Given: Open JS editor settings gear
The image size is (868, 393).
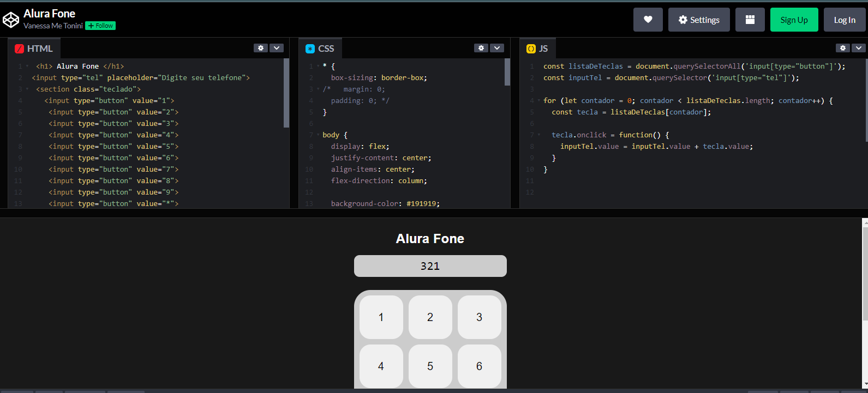Looking at the screenshot, I should (x=843, y=48).
